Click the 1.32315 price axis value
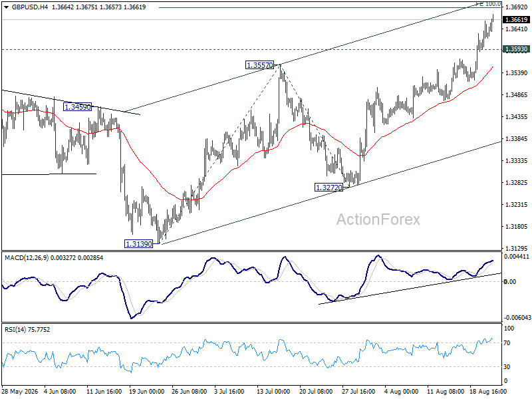The height and width of the screenshot is (399, 532). coord(517,205)
